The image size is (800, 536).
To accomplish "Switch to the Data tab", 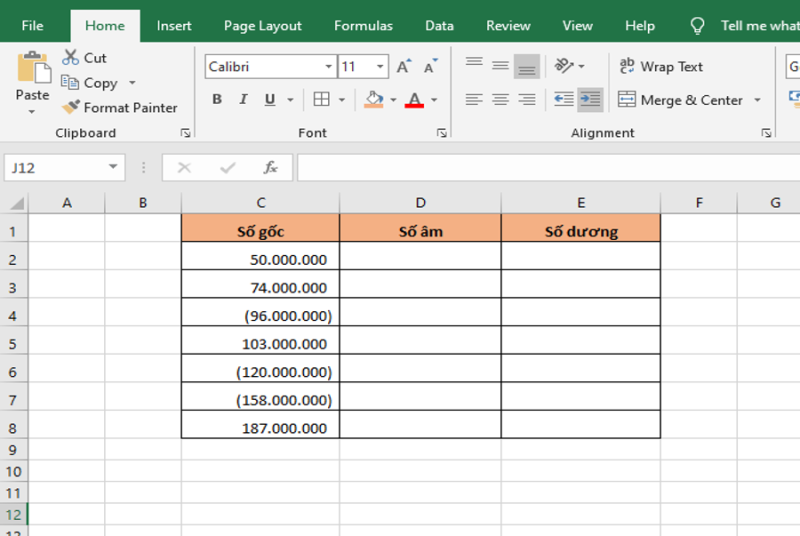I will click(x=439, y=25).
